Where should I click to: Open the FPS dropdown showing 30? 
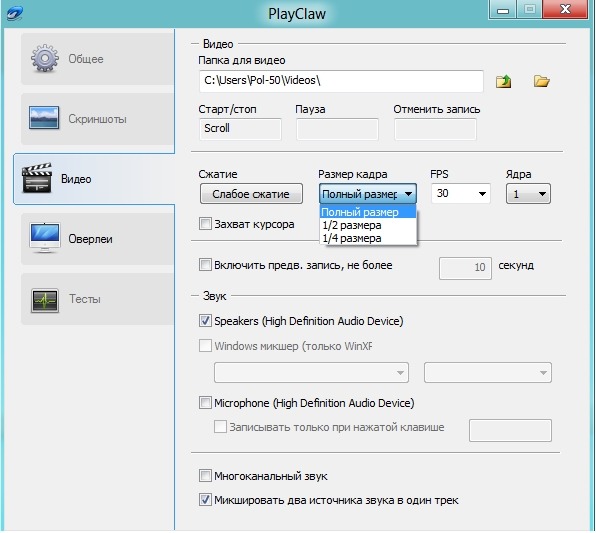pyautogui.click(x=461, y=194)
